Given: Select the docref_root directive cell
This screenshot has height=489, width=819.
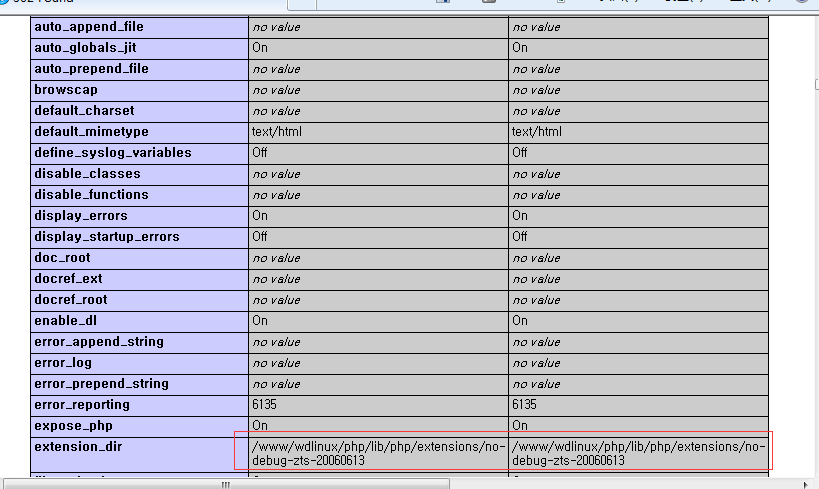Looking at the screenshot, I should (139, 300).
